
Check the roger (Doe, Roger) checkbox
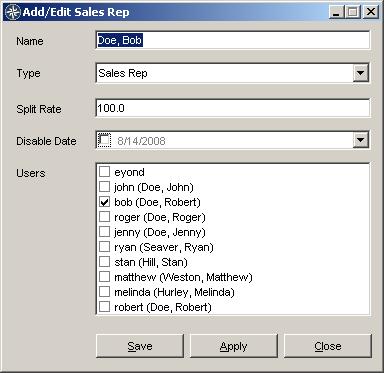(x=104, y=217)
